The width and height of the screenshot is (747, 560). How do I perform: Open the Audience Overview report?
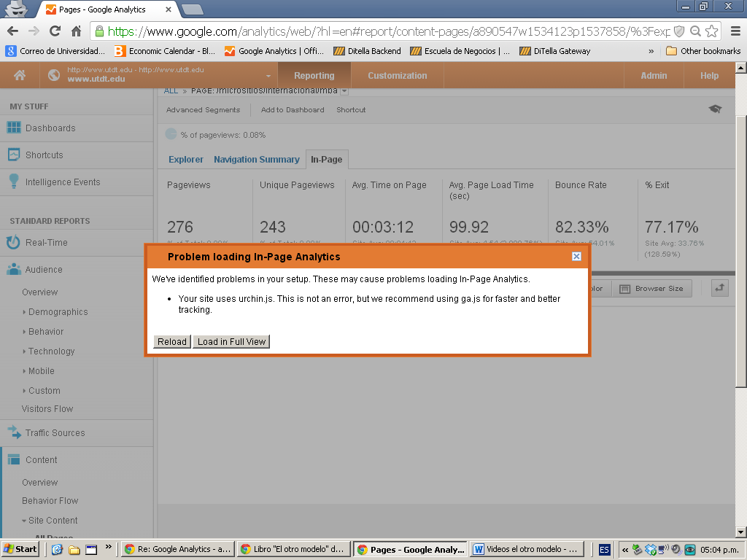click(39, 292)
